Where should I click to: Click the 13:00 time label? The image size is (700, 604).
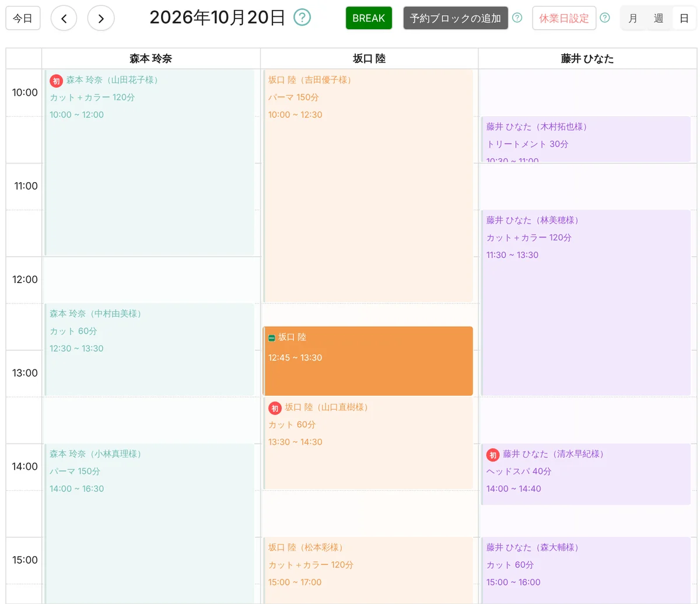click(x=24, y=373)
